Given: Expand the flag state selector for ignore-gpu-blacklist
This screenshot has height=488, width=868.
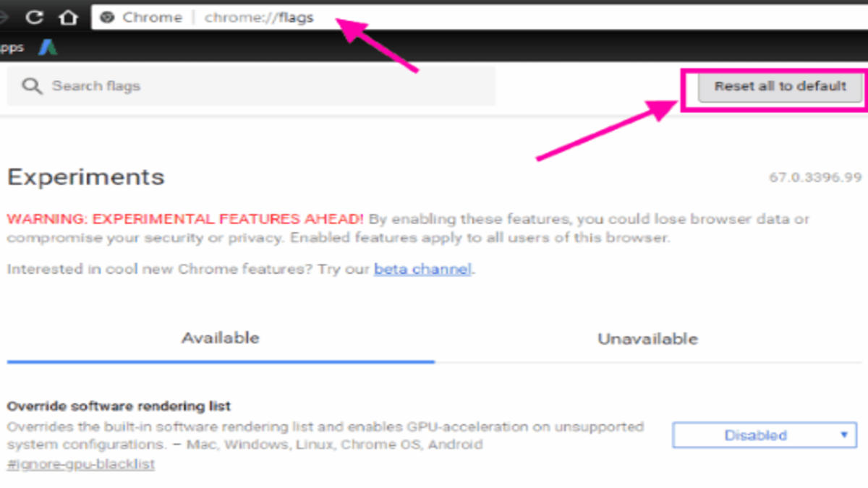Looking at the screenshot, I should coord(763,435).
